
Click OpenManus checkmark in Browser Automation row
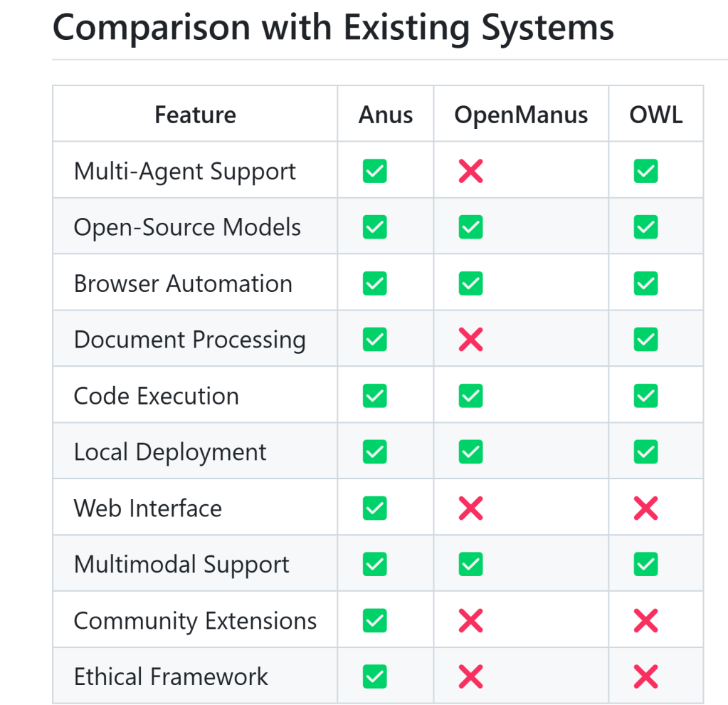tap(470, 284)
